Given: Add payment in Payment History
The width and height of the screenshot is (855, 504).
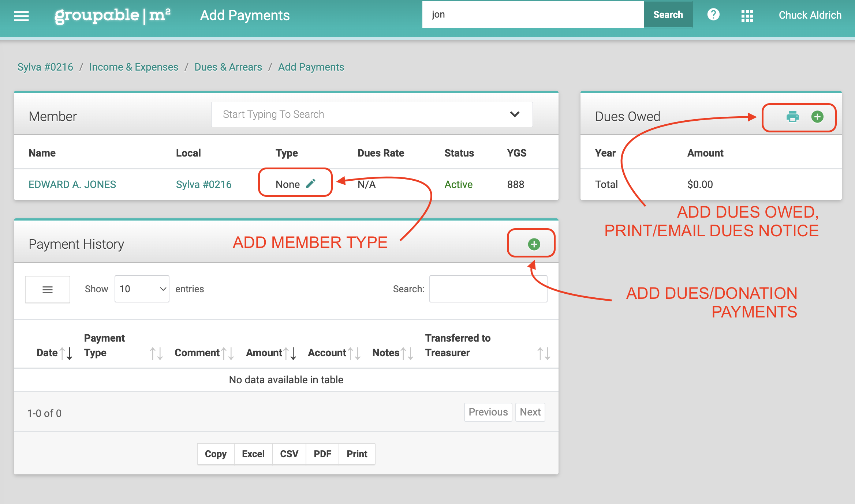Looking at the screenshot, I should [534, 244].
